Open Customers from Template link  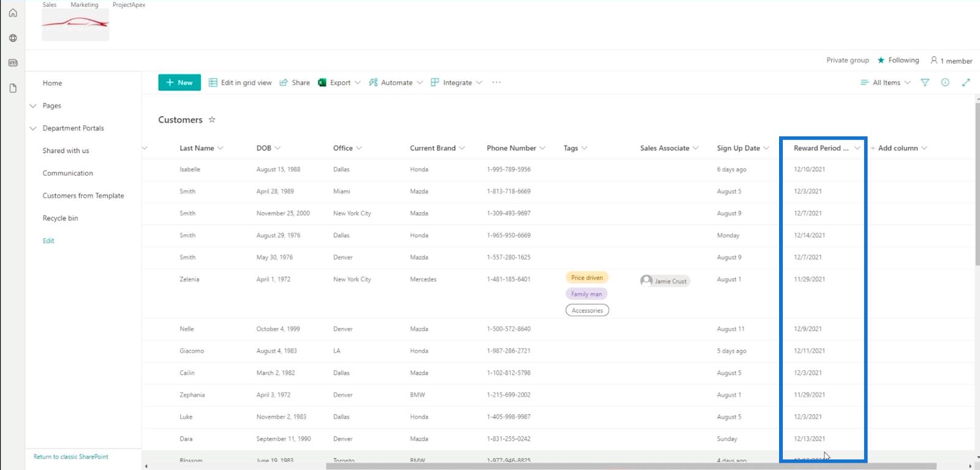click(83, 196)
